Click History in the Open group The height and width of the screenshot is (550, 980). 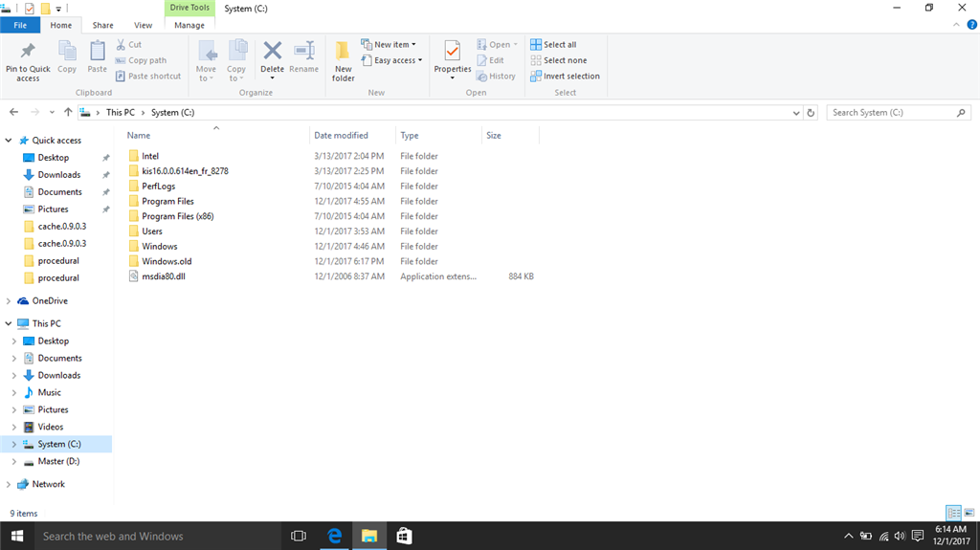point(496,76)
